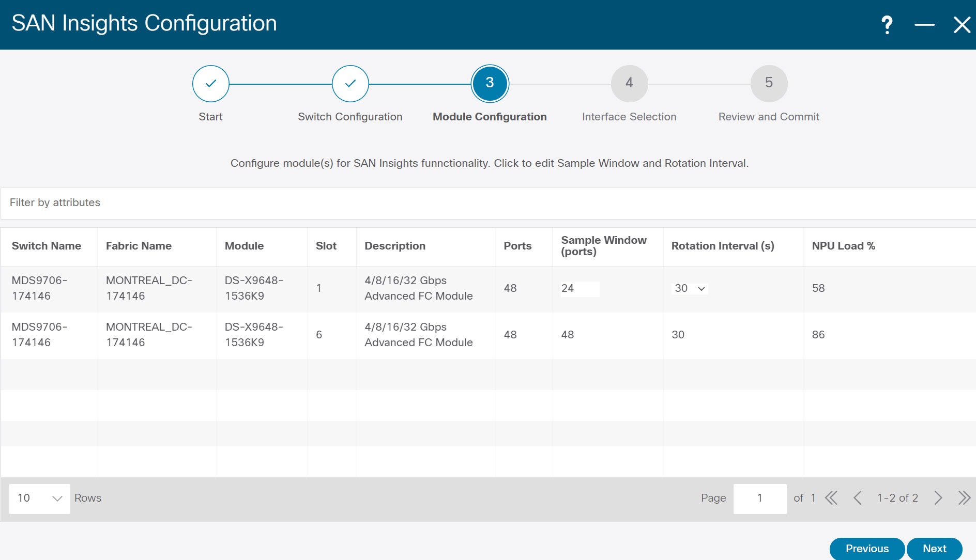This screenshot has width=976, height=560.
Task: Edit the Sample Window value of 24
Action: tap(579, 288)
